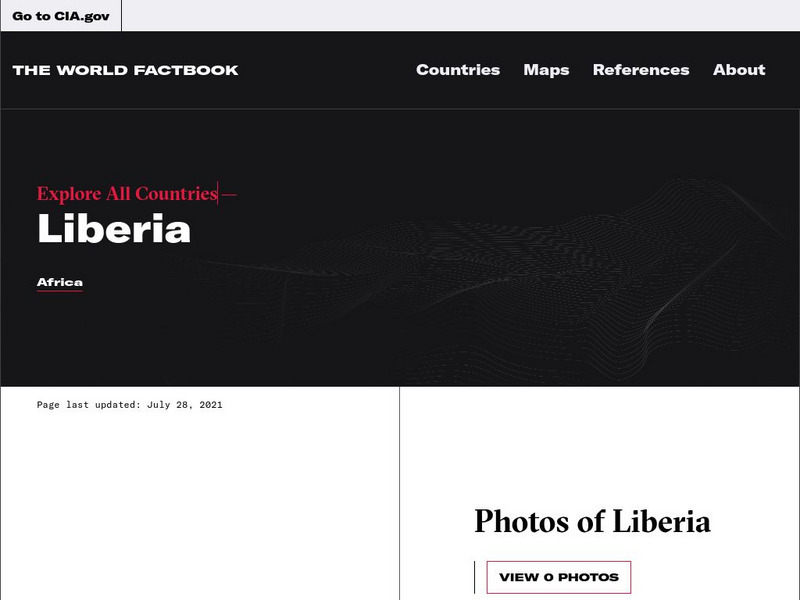The height and width of the screenshot is (600, 800).
Task: Click the vertical bar beside View 0 Photos
Action: [x=474, y=577]
